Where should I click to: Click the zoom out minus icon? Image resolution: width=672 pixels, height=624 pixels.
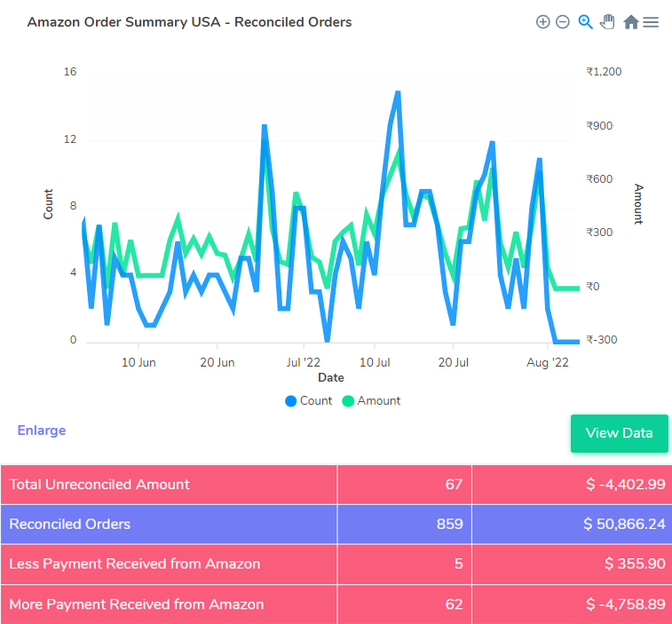pyautogui.click(x=562, y=22)
